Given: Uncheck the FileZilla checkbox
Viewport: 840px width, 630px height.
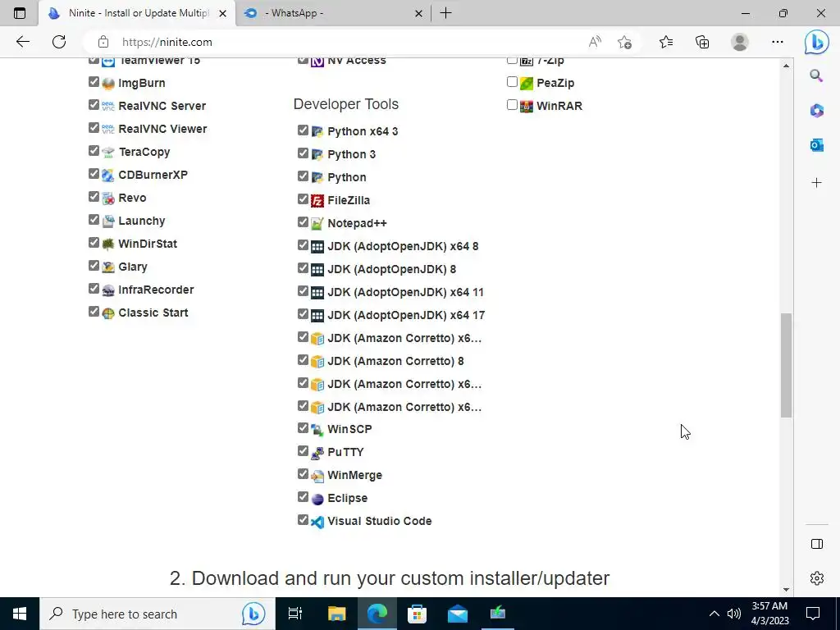Looking at the screenshot, I should (304, 199).
